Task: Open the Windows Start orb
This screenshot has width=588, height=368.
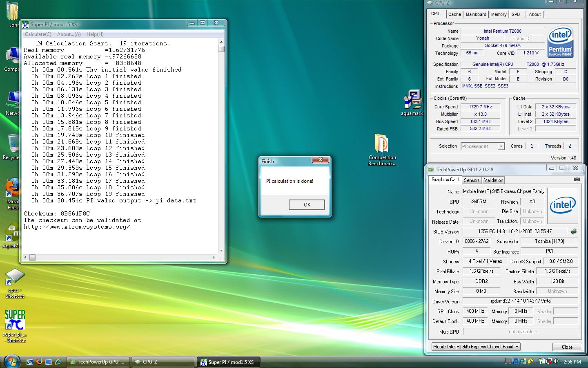Action: (11, 361)
